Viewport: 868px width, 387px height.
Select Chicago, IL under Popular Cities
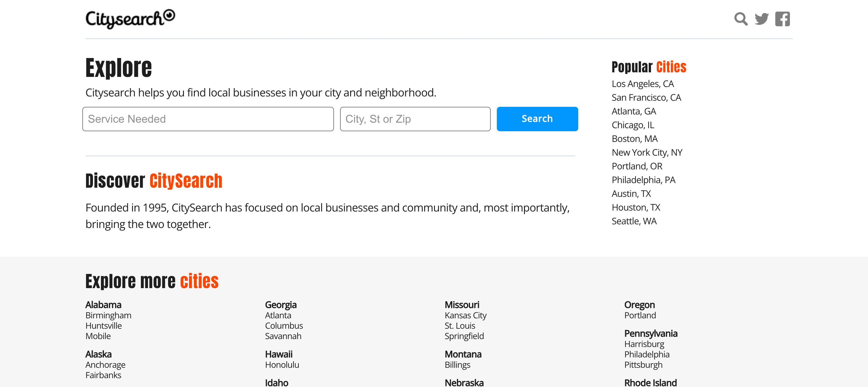pos(633,125)
